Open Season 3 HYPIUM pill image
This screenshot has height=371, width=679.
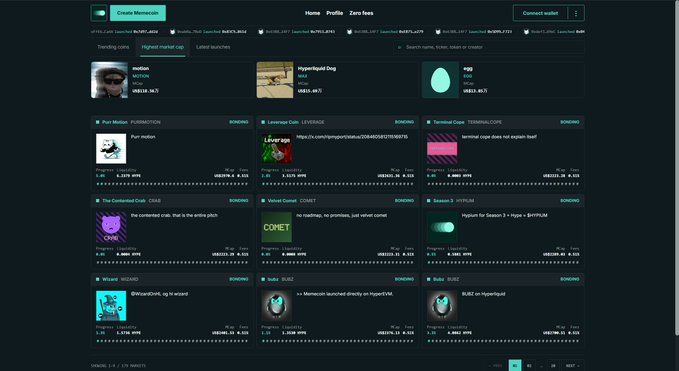442,227
